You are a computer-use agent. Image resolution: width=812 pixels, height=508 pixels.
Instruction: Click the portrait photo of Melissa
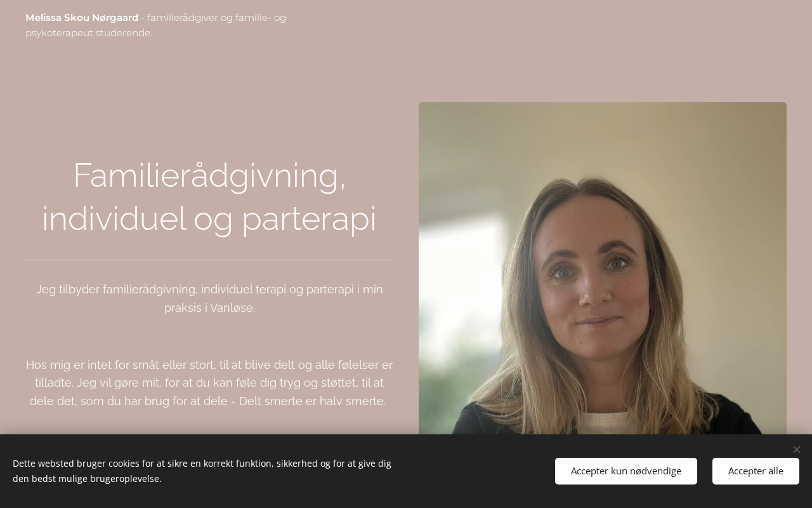point(603,269)
